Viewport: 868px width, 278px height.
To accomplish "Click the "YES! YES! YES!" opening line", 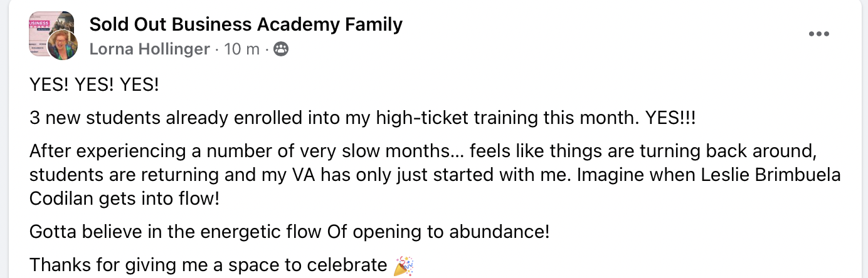I will pyautogui.click(x=94, y=84).
